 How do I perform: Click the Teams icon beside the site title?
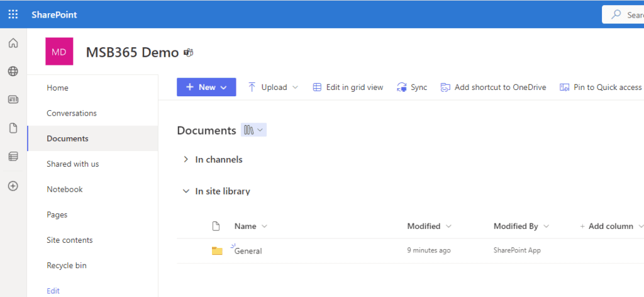tap(189, 53)
